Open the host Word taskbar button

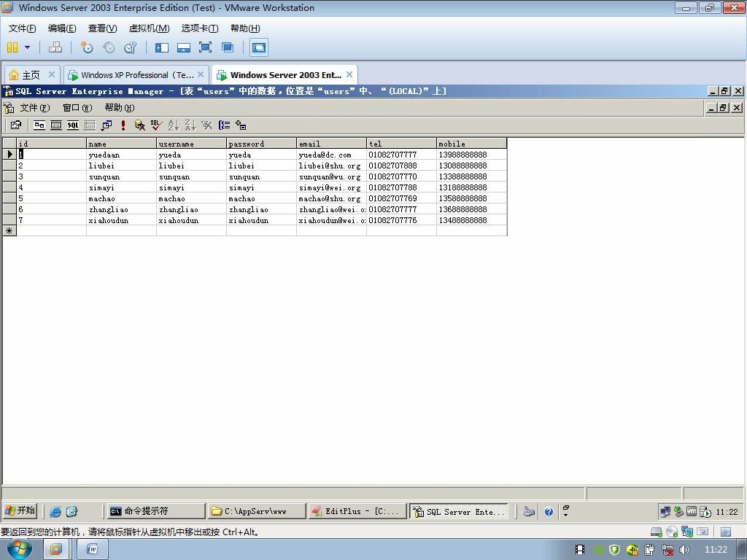point(93,550)
